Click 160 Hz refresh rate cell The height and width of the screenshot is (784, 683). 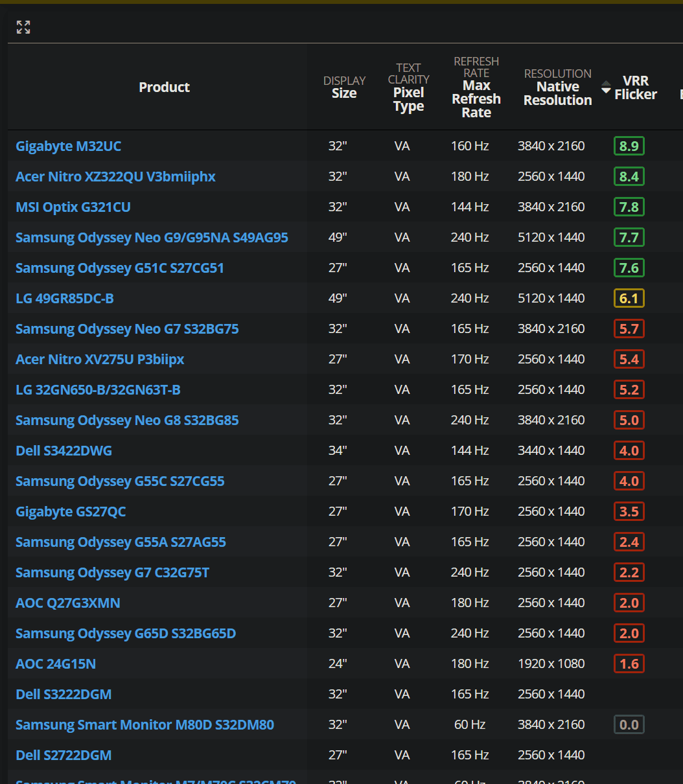click(x=470, y=146)
